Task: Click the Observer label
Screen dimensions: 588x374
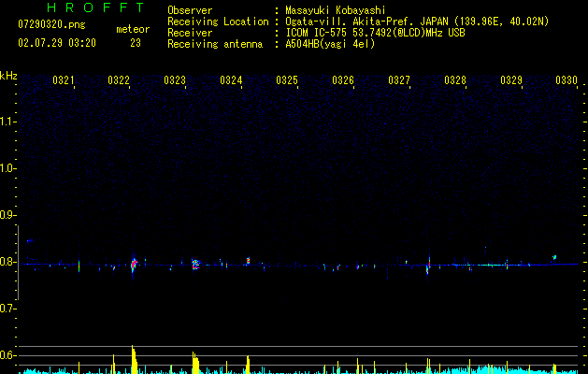Action: pos(190,10)
